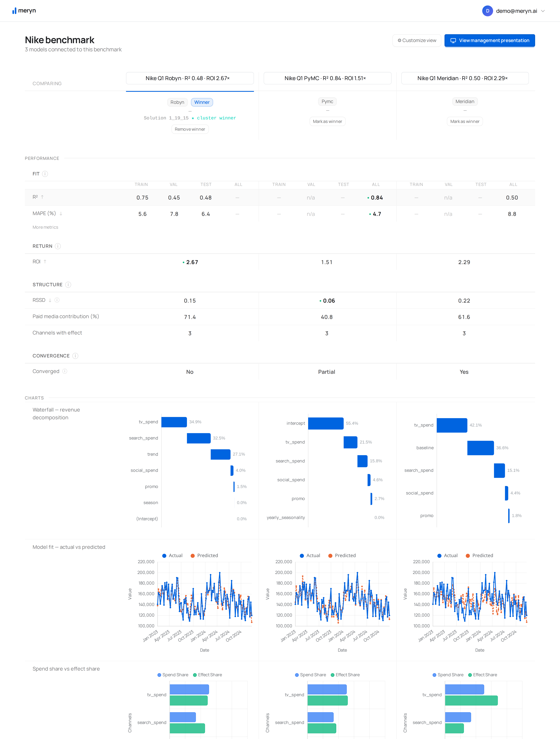Sort by MAPE arrow icon
Viewport: 560px width, 739px height.
click(x=61, y=214)
